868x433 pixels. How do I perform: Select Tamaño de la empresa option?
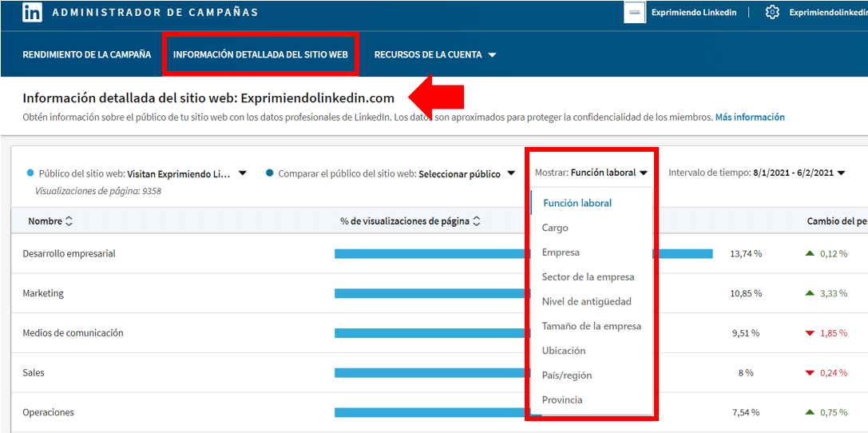(592, 326)
